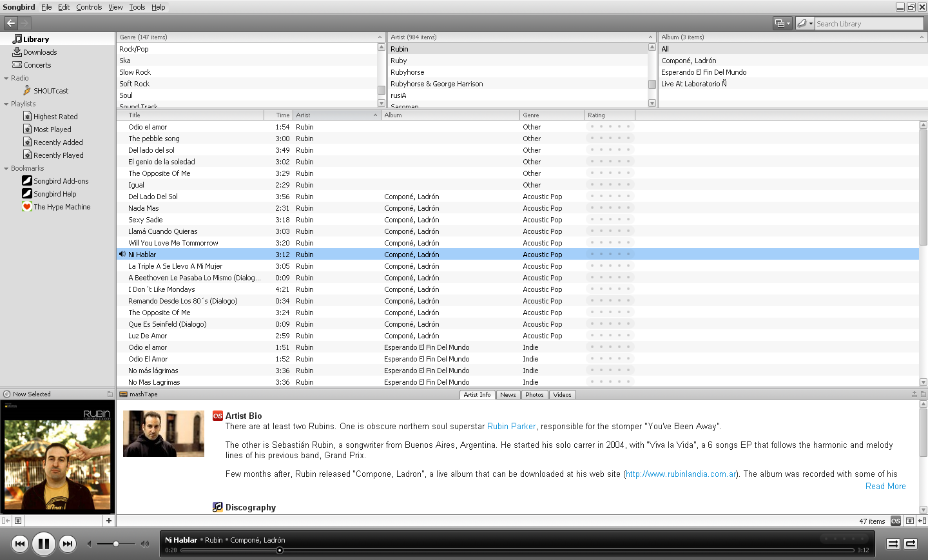Toggle the right sidebar pane visibility
The height and width of the screenshot is (560, 928).
(x=922, y=521)
